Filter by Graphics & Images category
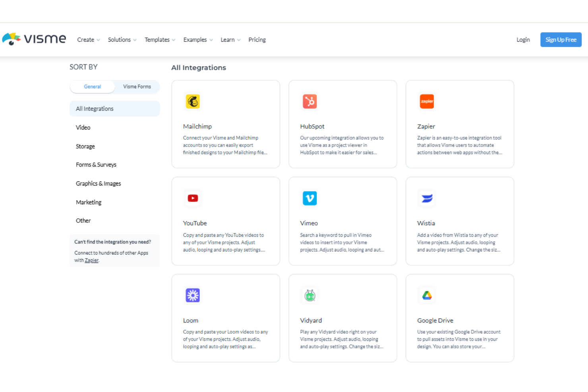Screen dimensions: 588x392 (x=99, y=183)
